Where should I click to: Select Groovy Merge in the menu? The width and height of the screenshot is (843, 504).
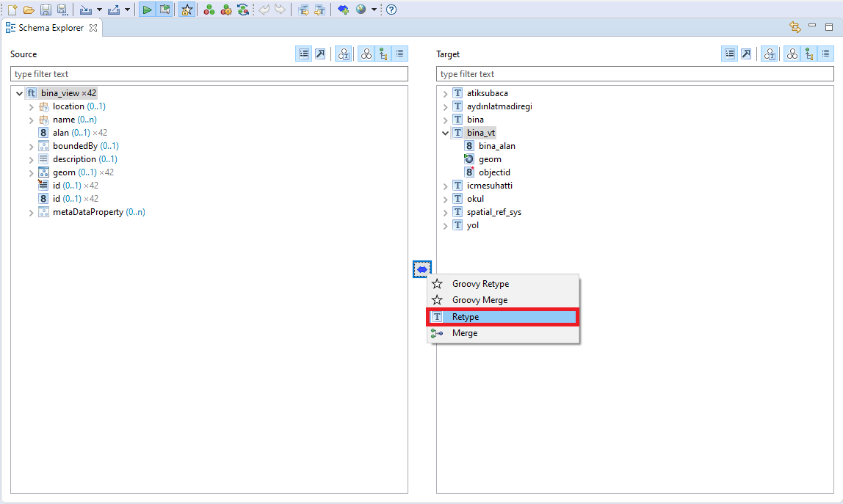point(503,300)
